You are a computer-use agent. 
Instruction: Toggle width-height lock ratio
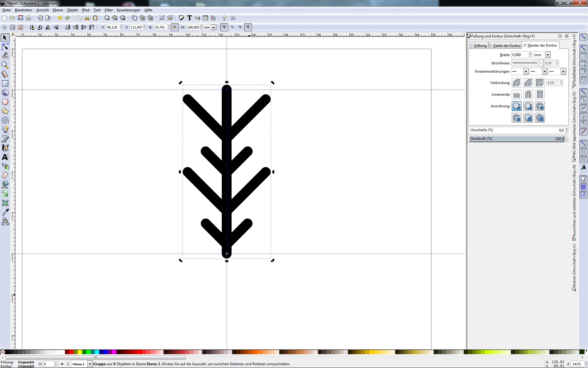click(x=175, y=27)
